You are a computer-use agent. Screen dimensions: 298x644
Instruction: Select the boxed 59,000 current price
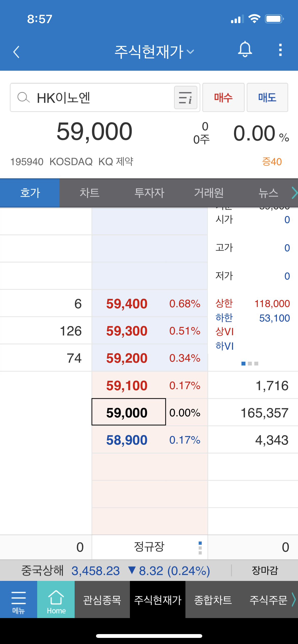pos(129,412)
